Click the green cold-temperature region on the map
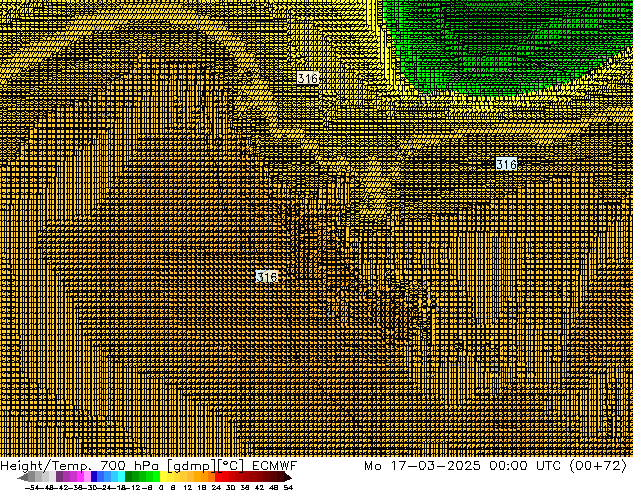The height and width of the screenshot is (490, 634). [505, 44]
